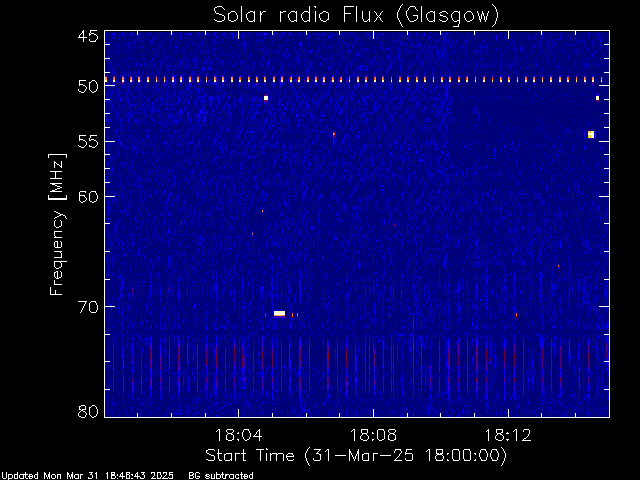Click the yellow square burst near 55 MHz

click(591, 135)
